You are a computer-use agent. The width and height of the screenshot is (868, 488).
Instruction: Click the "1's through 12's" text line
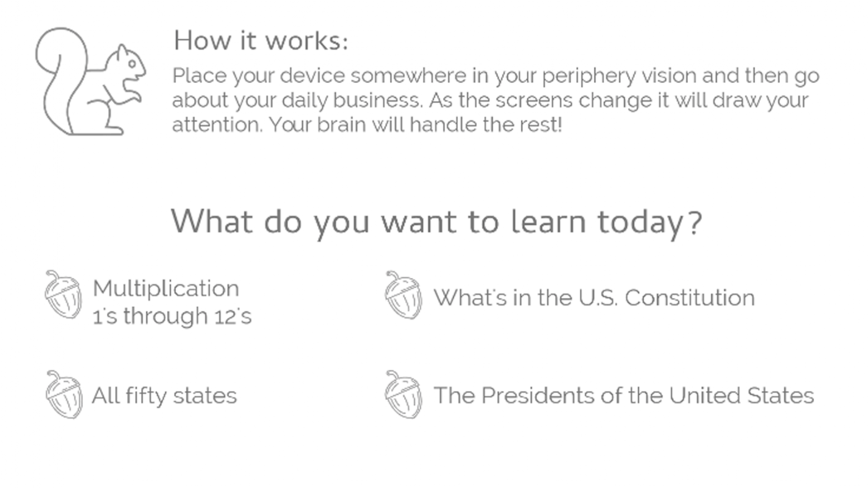pos(172,316)
